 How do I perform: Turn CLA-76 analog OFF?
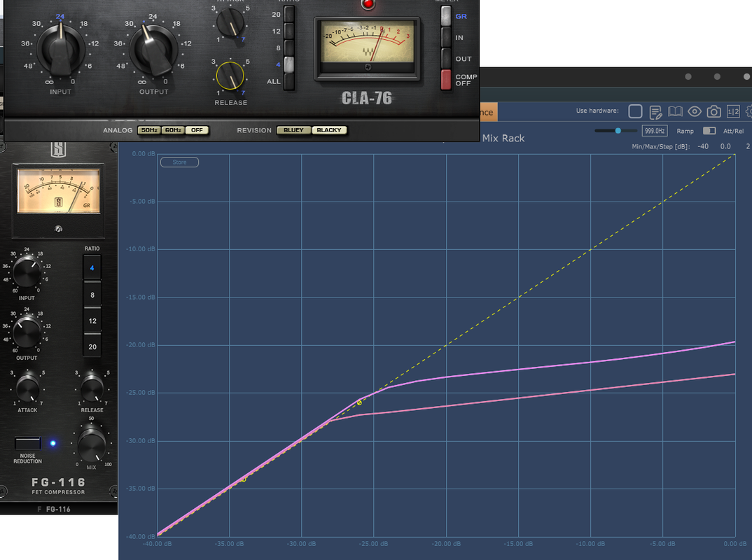[x=197, y=130]
